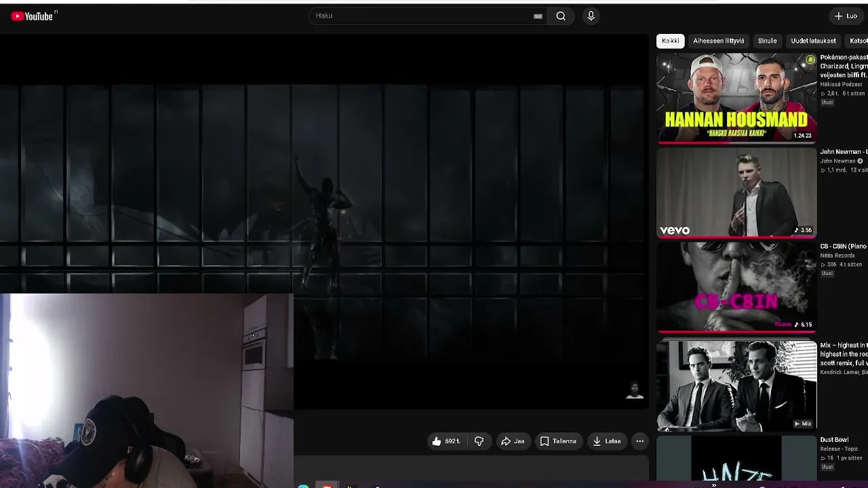The height and width of the screenshot is (488, 868).
Task: Start voice search with the microphone
Action: [x=591, y=16]
